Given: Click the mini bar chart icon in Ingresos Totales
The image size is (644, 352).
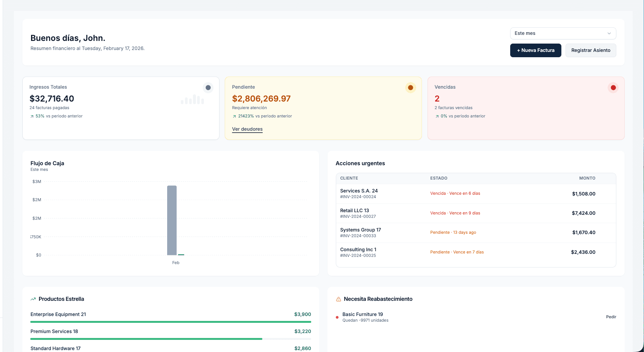Looking at the screenshot, I should tap(193, 100).
